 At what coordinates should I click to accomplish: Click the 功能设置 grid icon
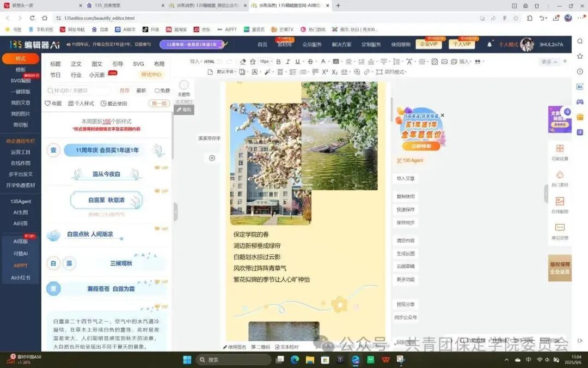(560, 149)
